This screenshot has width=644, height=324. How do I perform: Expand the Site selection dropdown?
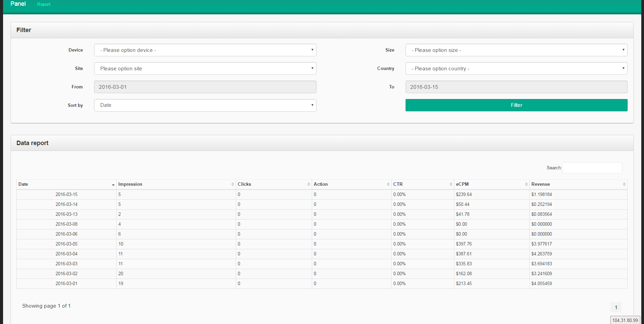click(x=205, y=69)
